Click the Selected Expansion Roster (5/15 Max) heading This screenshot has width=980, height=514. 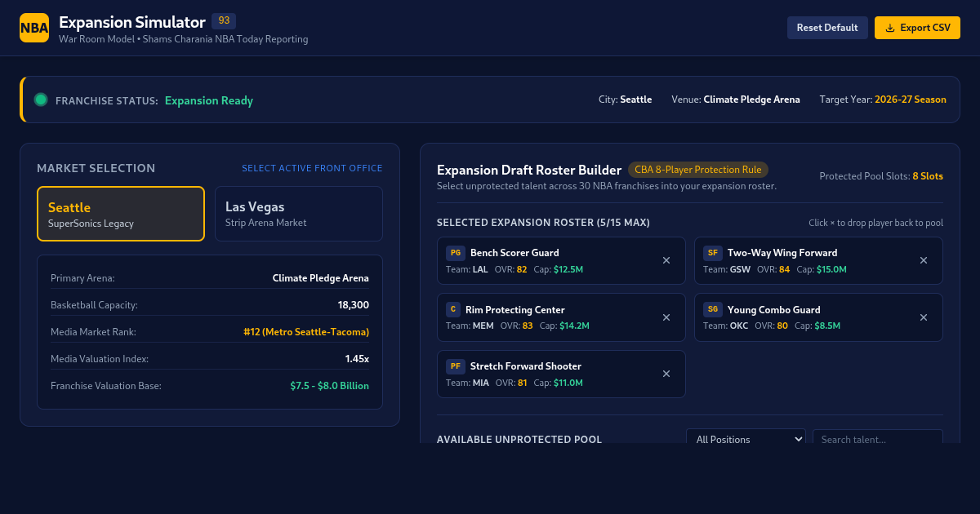coord(543,223)
